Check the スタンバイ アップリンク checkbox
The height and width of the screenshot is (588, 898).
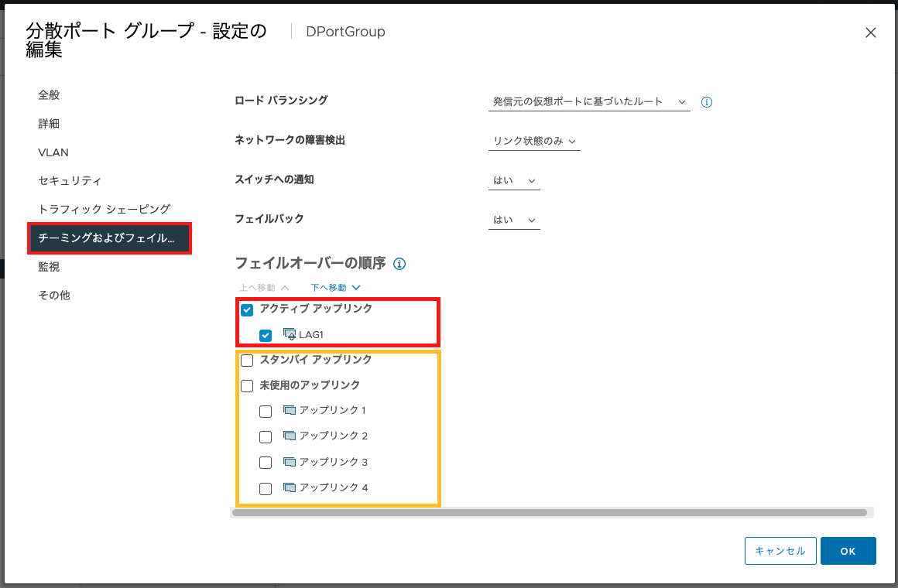pyautogui.click(x=247, y=360)
